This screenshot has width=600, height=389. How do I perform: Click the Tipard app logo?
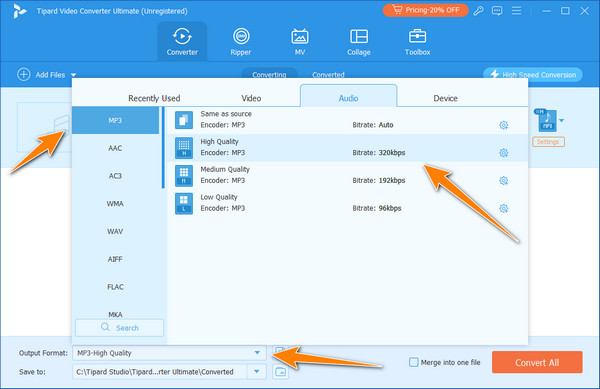pyautogui.click(x=19, y=11)
